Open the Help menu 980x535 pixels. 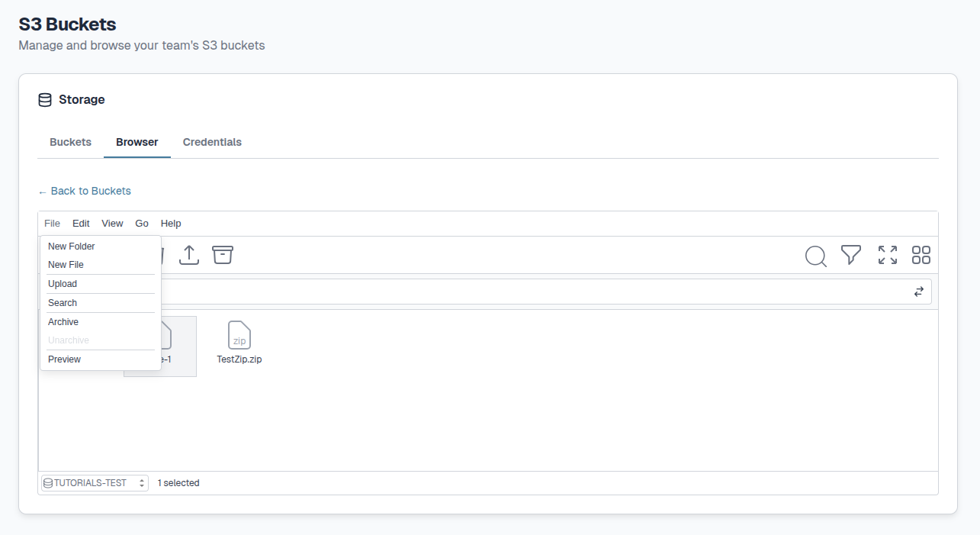click(171, 224)
